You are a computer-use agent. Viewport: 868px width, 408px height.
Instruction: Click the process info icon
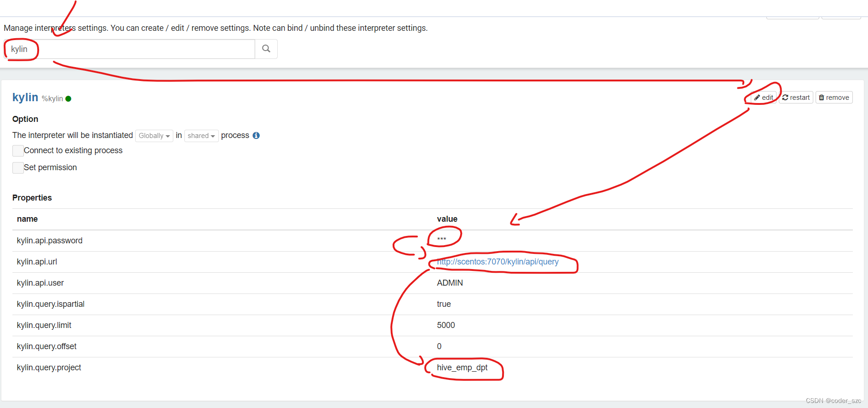point(256,135)
